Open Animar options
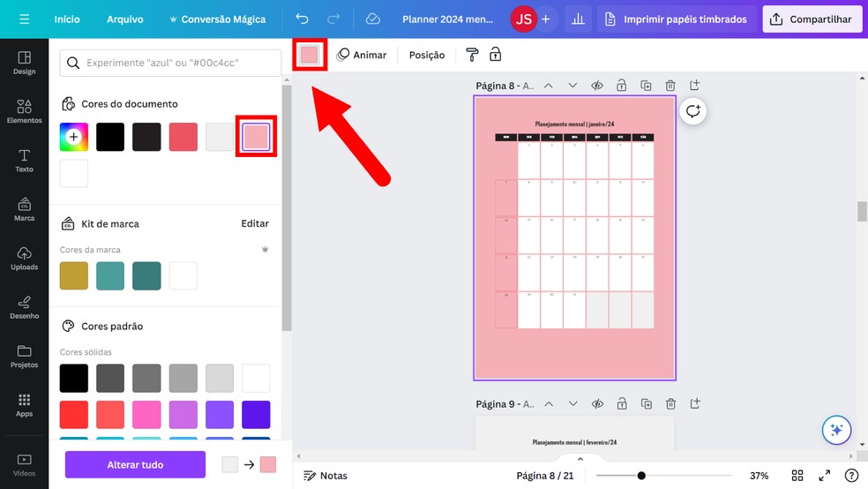Screen dimensions: 868x489 362,55
